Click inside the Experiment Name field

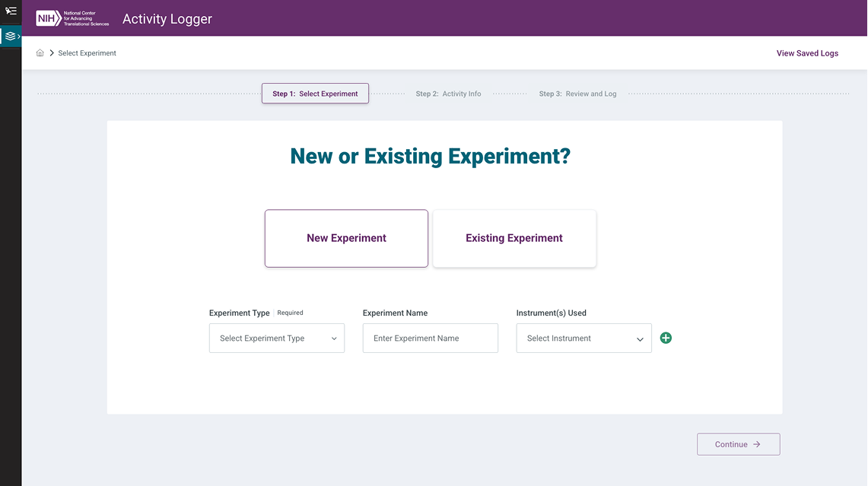point(430,338)
